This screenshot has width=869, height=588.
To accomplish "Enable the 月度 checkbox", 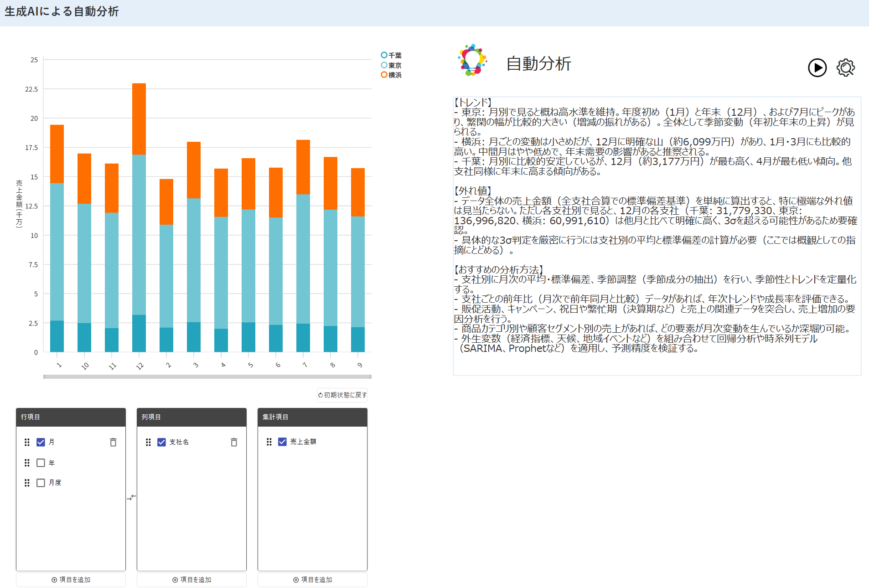I will coord(41,483).
